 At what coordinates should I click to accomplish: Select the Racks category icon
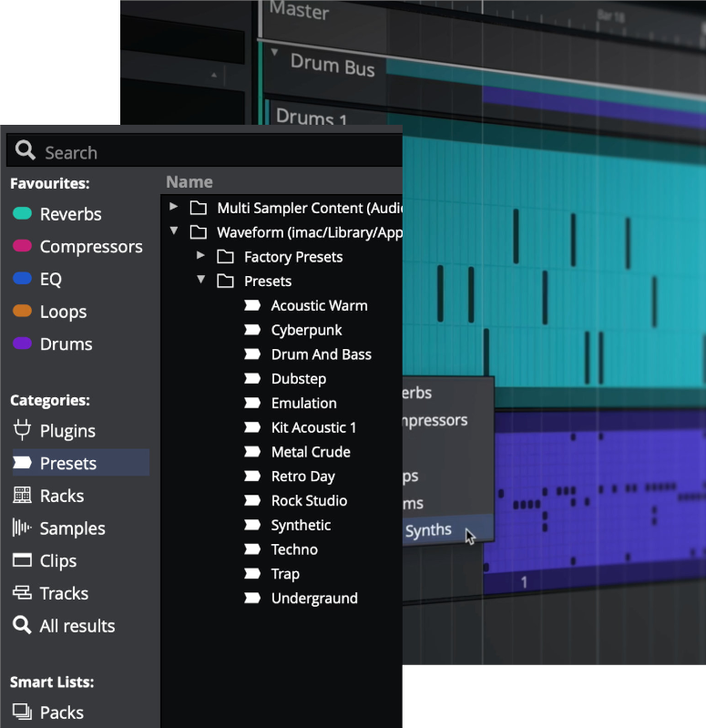pos(22,496)
